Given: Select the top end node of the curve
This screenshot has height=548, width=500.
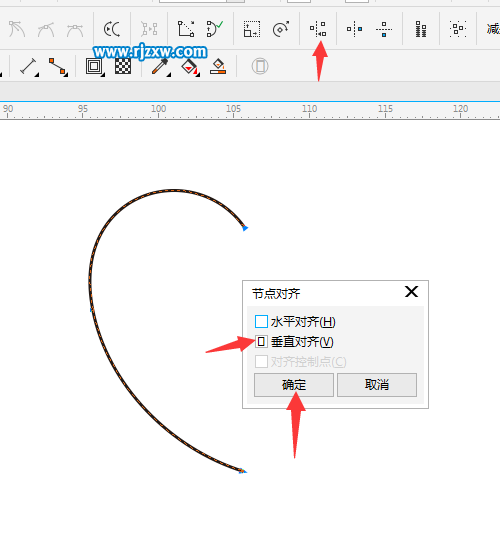Looking at the screenshot, I should pyautogui.click(x=245, y=228).
